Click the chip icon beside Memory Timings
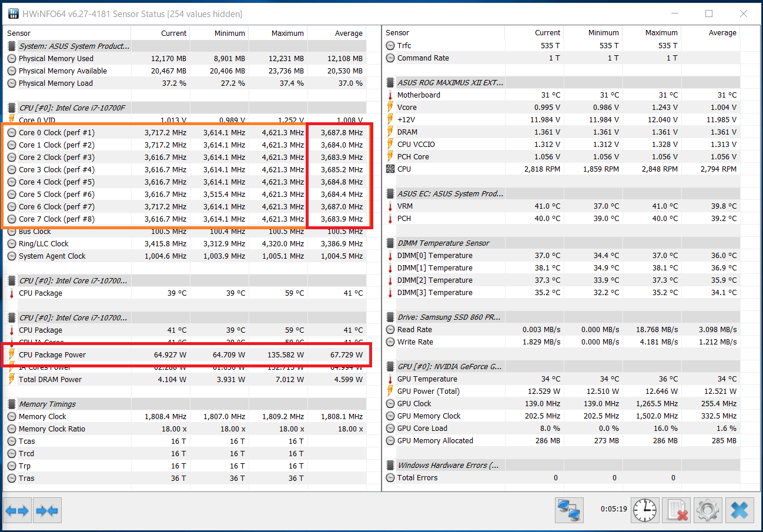 12,404
